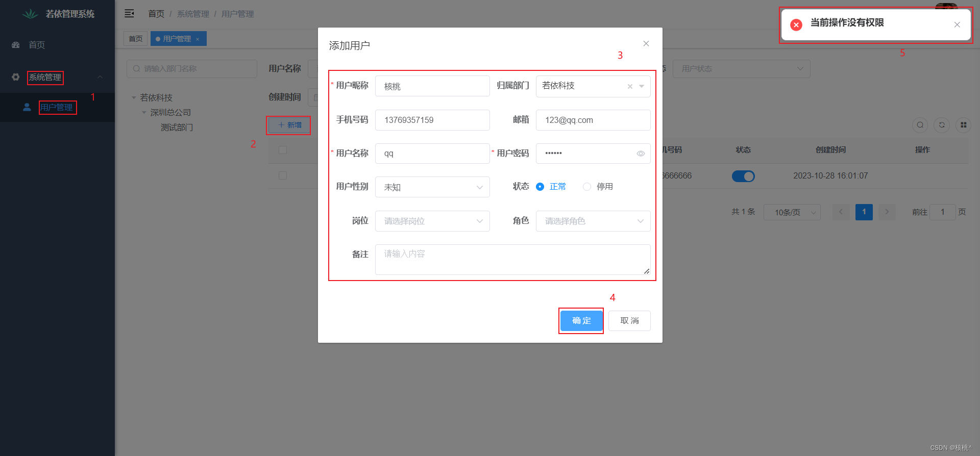Select 测试部门 in department tree
The image size is (980, 456).
[177, 127]
